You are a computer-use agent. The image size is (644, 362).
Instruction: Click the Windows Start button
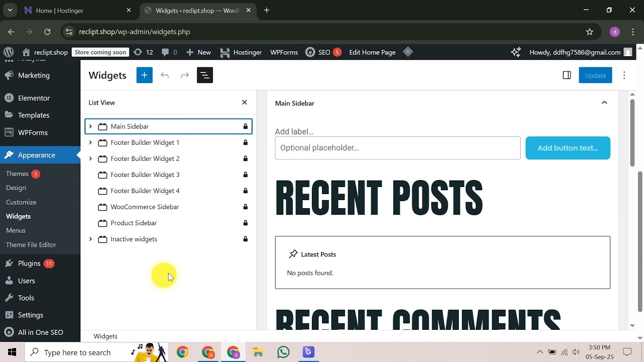pos(12,352)
